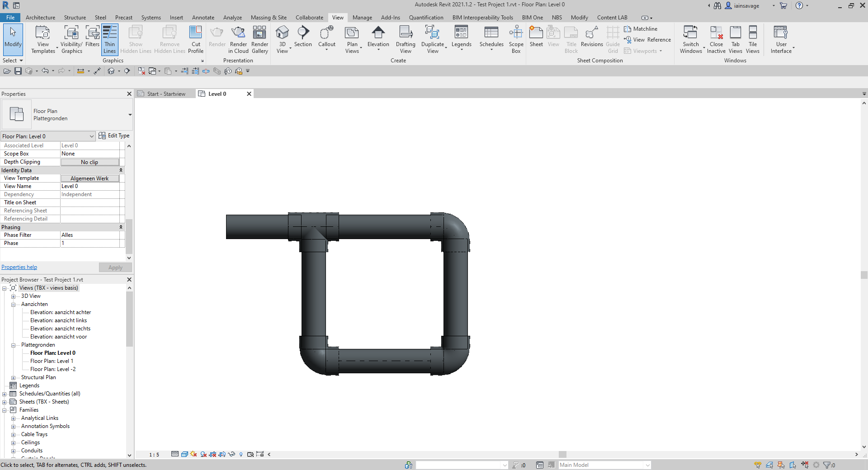
Task: Create a Section view
Action: 303,37
